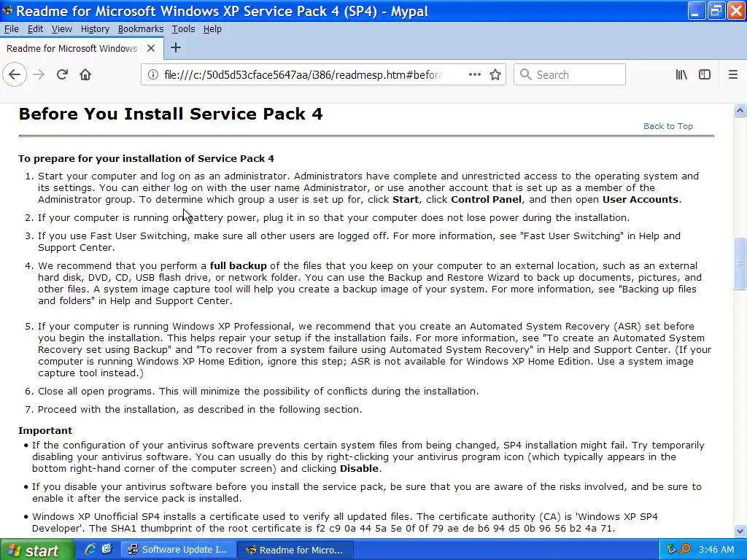Click the heading Before You Install Service Pack 4
Screen dimensions: 747x560
(171, 114)
